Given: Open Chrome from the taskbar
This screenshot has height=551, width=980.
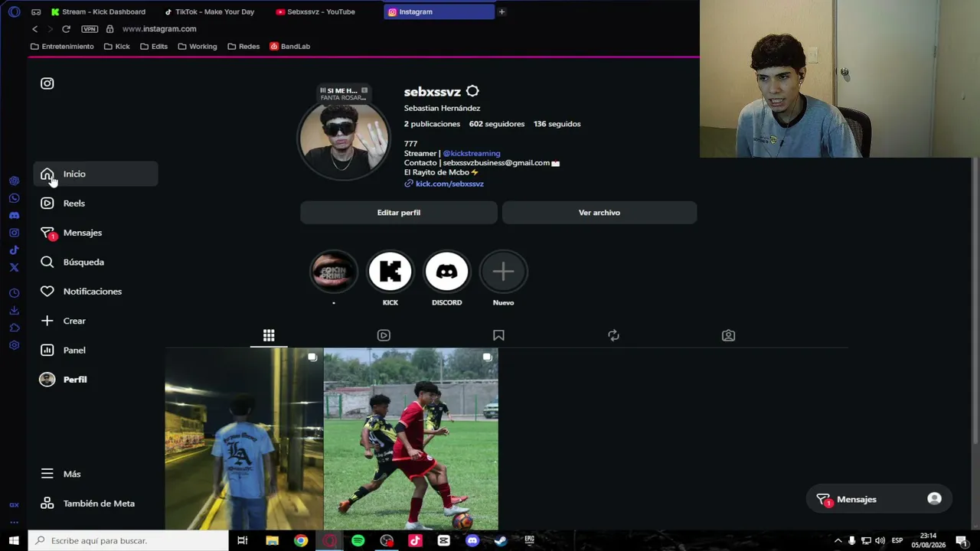Looking at the screenshot, I should tap(301, 540).
